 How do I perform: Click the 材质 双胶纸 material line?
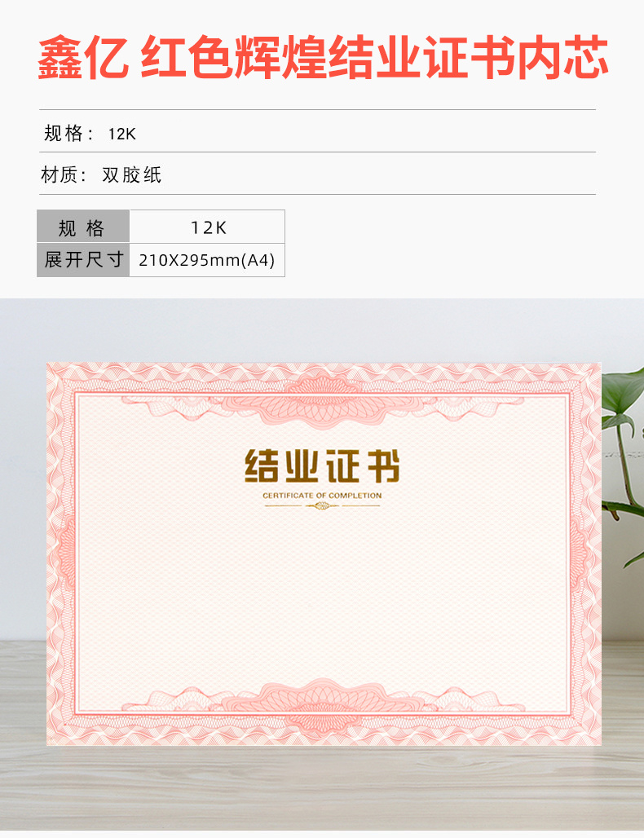[101, 174]
